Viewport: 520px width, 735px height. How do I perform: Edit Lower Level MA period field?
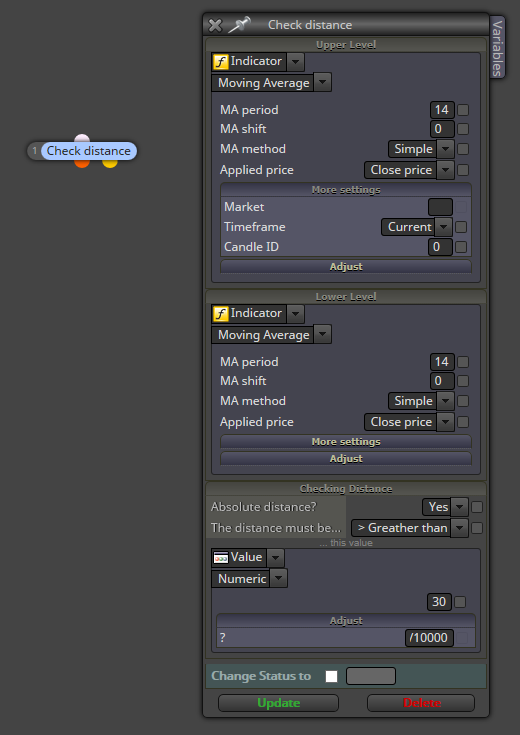click(x=442, y=362)
